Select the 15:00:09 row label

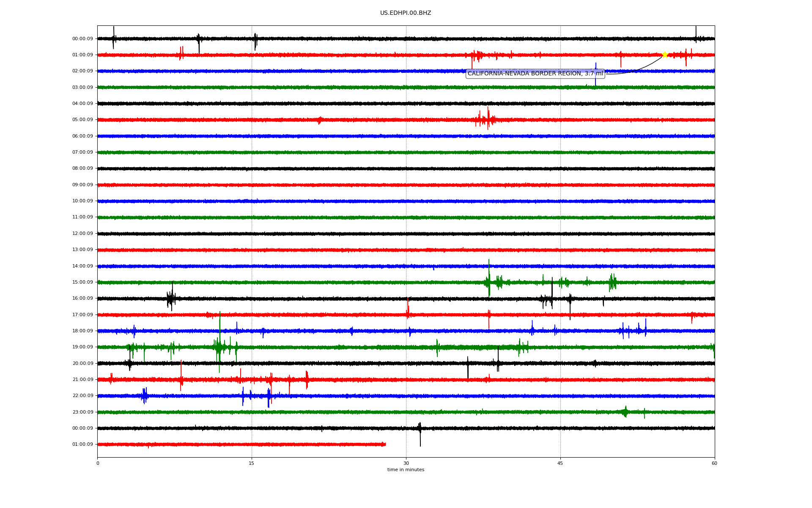tap(82, 282)
